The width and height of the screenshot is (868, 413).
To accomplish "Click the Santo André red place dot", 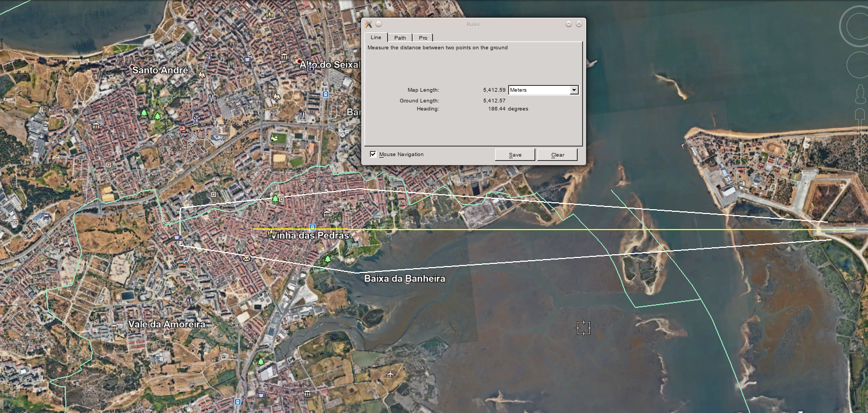I will tap(131, 67).
